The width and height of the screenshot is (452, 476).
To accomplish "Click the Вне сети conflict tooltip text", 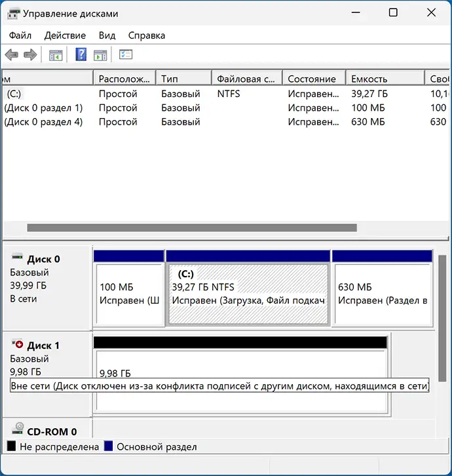I will click(x=219, y=386).
